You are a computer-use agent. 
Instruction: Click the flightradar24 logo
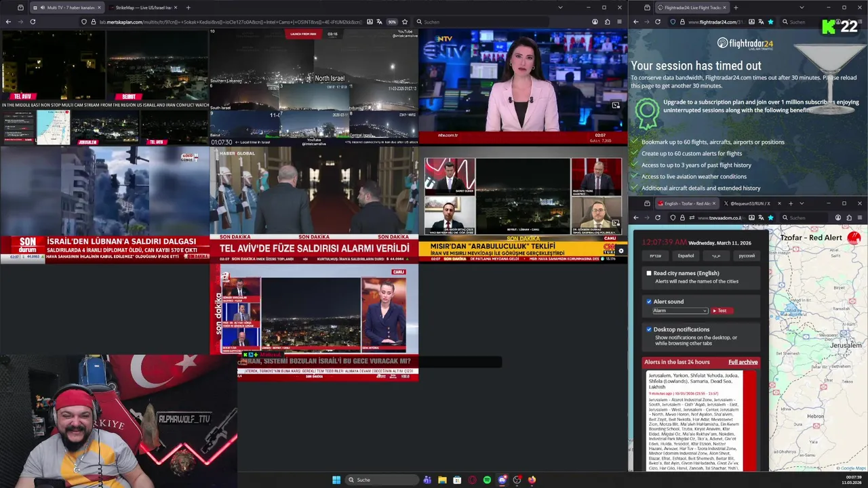coord(745,43)
